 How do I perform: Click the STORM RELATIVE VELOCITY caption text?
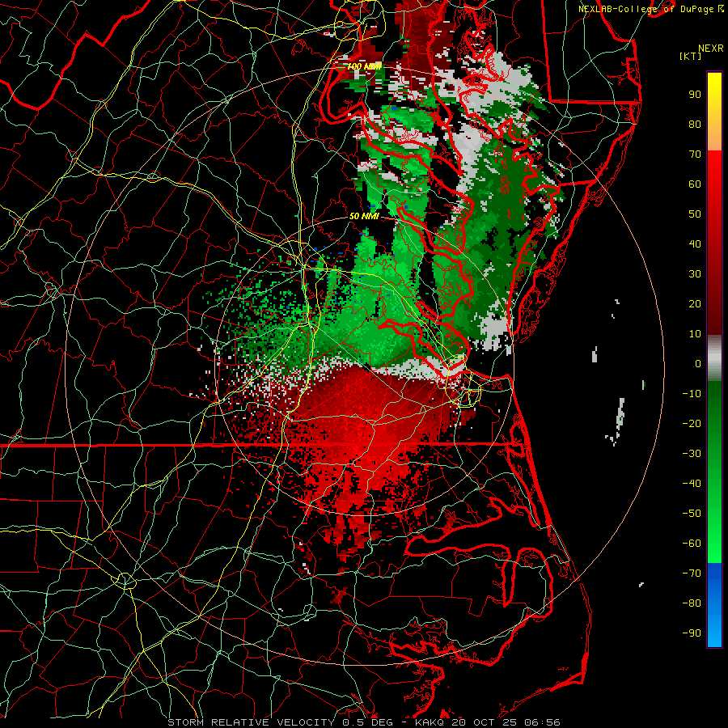(x=251, y=722)
